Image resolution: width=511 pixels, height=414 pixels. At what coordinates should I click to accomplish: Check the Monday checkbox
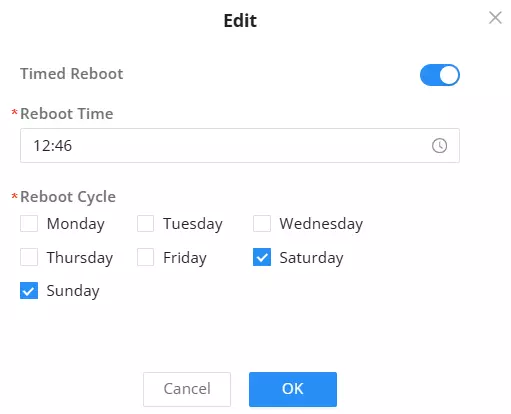tap(29, 223)
